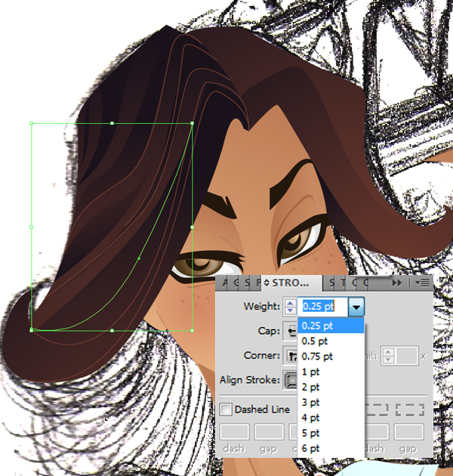Grab the bounding box right-middle handle
Screen dimensions: 453x476
[x=192, y=227]
